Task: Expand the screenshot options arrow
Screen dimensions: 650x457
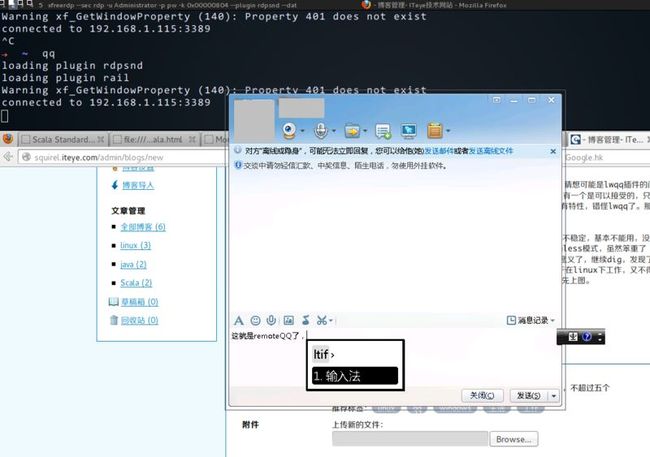Action: pyautogui.click(x=331, y=320)
